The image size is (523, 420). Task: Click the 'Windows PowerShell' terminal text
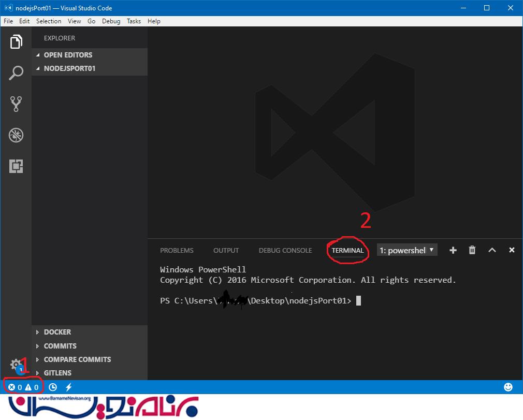tap(203, 269)
